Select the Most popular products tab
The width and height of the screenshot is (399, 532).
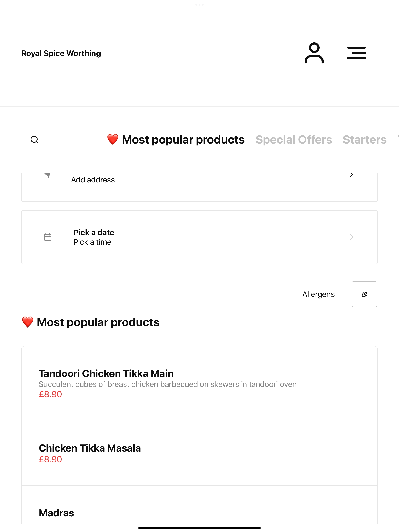click(x=176, y=139)
